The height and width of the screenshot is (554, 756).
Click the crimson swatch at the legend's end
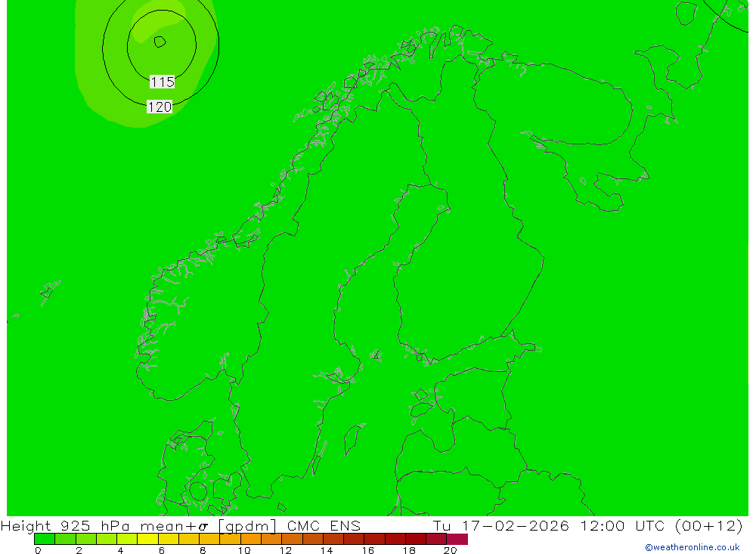[457, 539]
